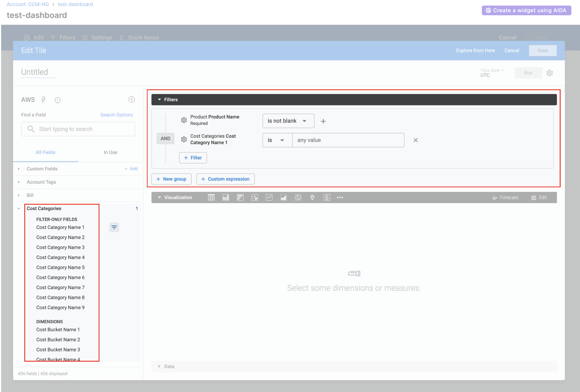Choose the scatterplot visualization icon
The width and height of the screenshot is (580, 392).
(255, 197)
